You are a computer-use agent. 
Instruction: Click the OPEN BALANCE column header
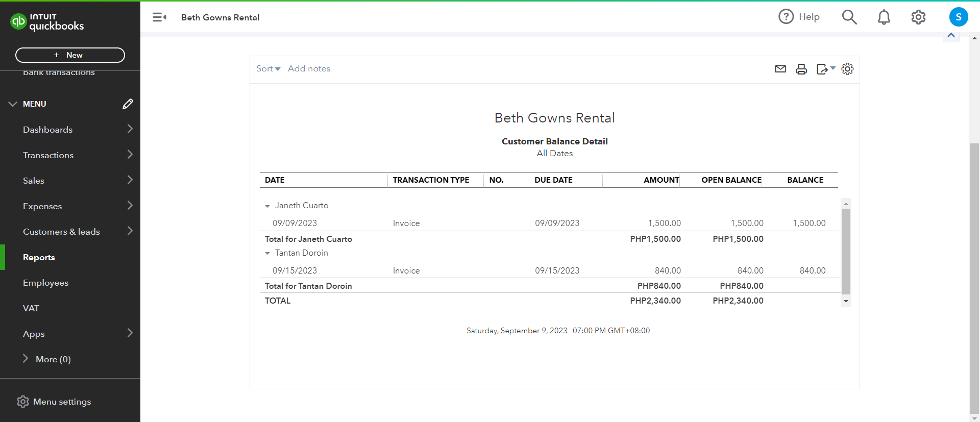[731, 180]
